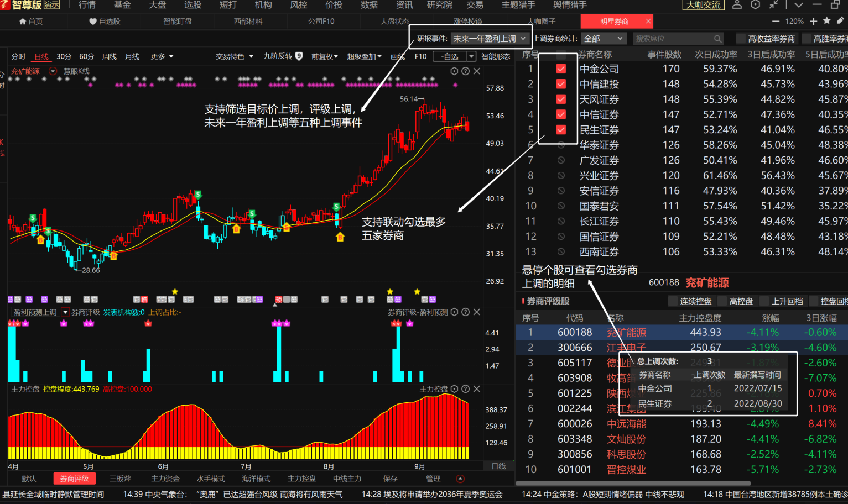This screenshot has height=504, width=848.
Task: Click the 管理 template button
Action: (x=433, y=479)
